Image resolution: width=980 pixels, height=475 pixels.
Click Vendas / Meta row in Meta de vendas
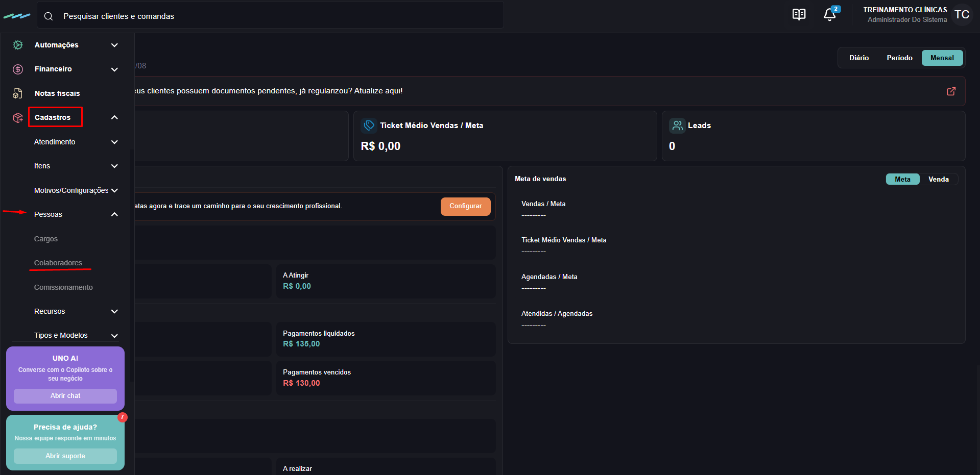point(543,209)
